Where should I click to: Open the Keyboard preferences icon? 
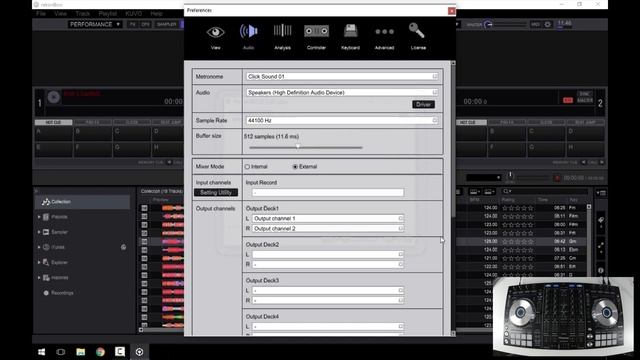(x=350, y=31)
